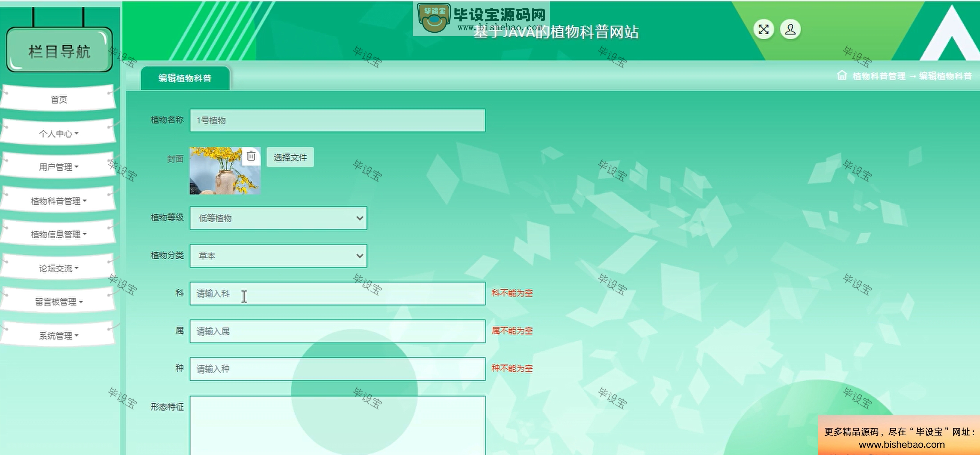Click the 科不能为空 error message
Viewport: 980px width, 455px height.
pyautogui.click(x=512, y=293)
